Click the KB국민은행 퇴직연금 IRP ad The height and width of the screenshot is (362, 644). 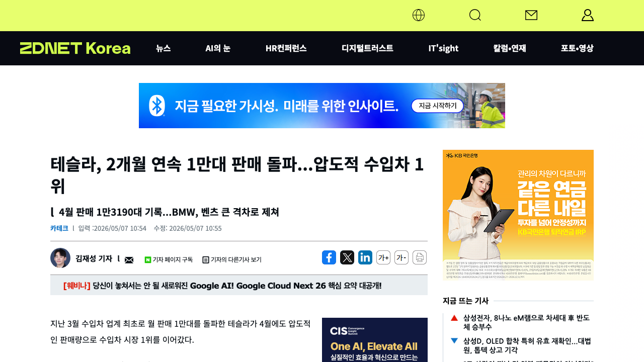pyautogui.click(x=518, y=215)
